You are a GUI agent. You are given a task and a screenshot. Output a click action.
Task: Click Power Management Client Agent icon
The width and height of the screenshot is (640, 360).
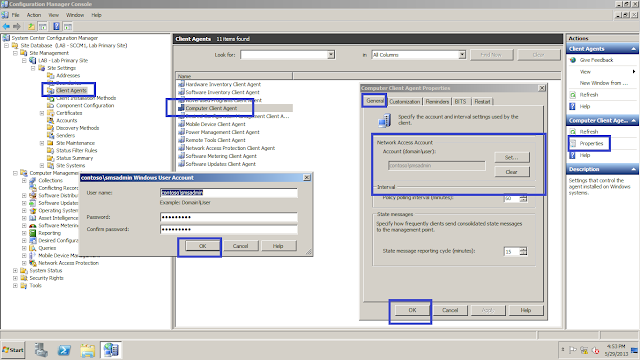coord(181,132)
